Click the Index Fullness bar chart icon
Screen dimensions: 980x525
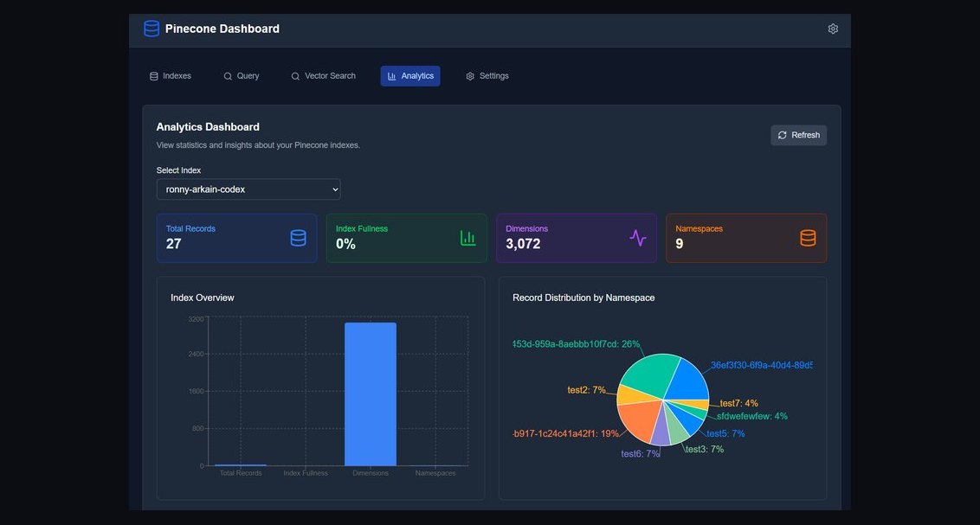click(468, 238)
